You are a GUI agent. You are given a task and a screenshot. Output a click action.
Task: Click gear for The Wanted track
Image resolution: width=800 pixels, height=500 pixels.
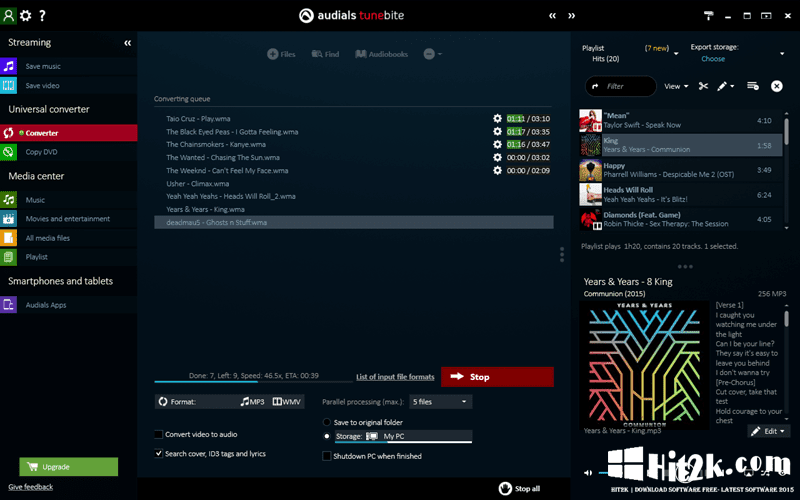coord(497,158)
